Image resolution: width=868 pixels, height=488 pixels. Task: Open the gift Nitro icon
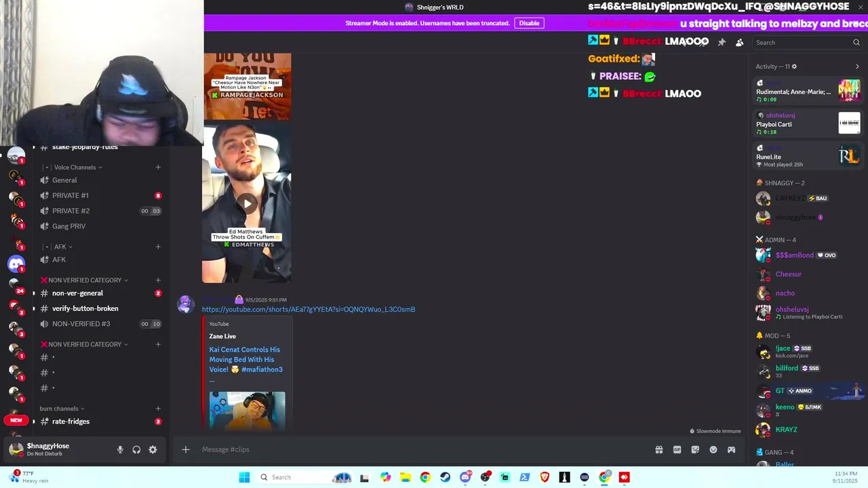tap(658, 449)
